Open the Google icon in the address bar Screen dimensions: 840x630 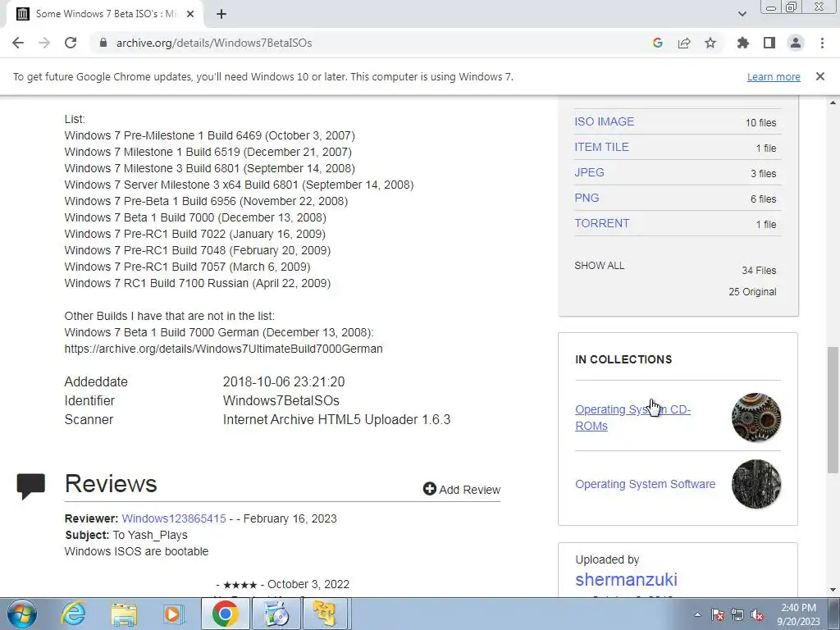click(658, 43)
